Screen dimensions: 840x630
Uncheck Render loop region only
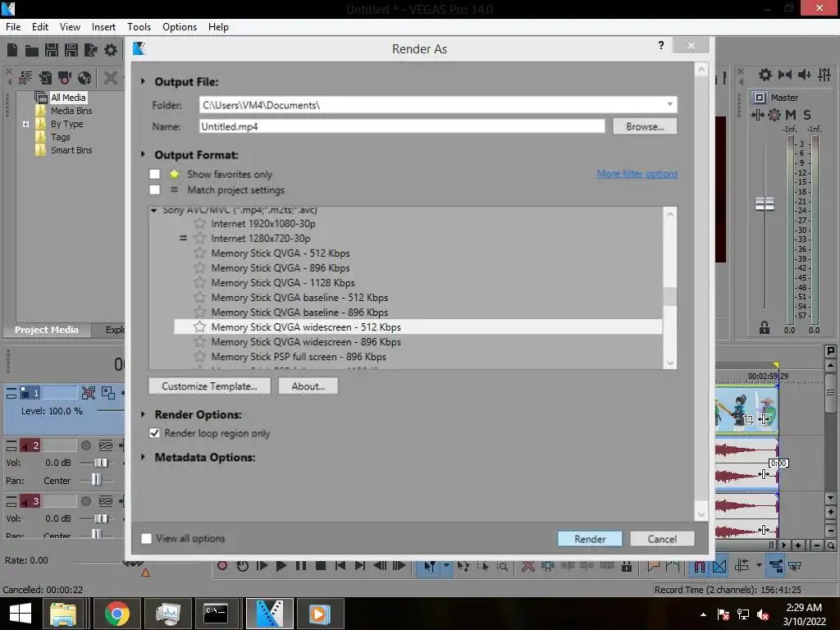tap(155, 433)
